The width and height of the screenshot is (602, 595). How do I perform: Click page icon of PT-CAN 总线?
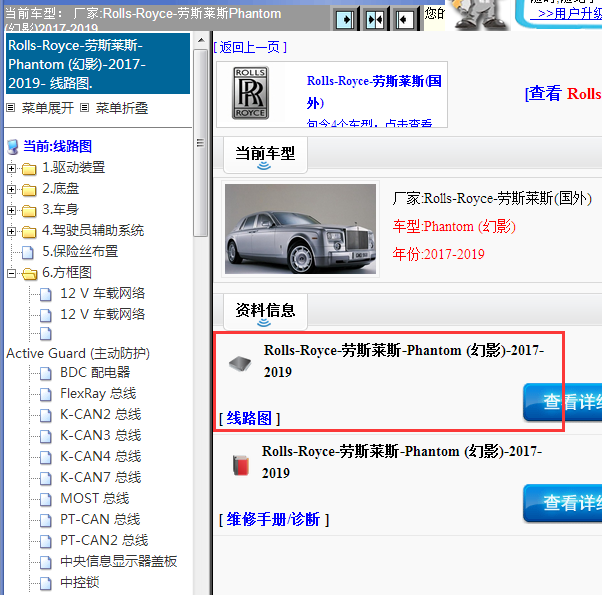(46, 520)
